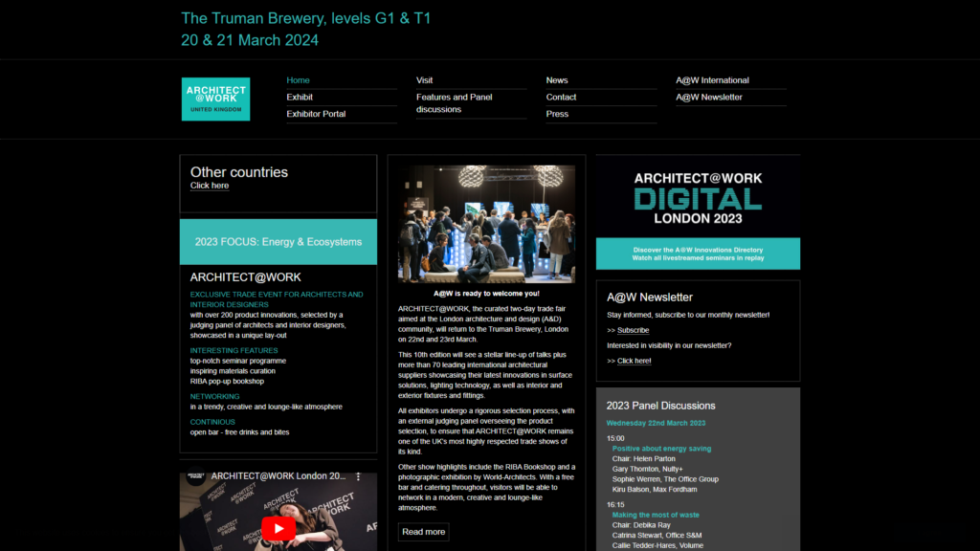Screen dimensions: 980x551
Task: Click the 'RIBA pop-up bookshop' line
Action: coord(227,381)
